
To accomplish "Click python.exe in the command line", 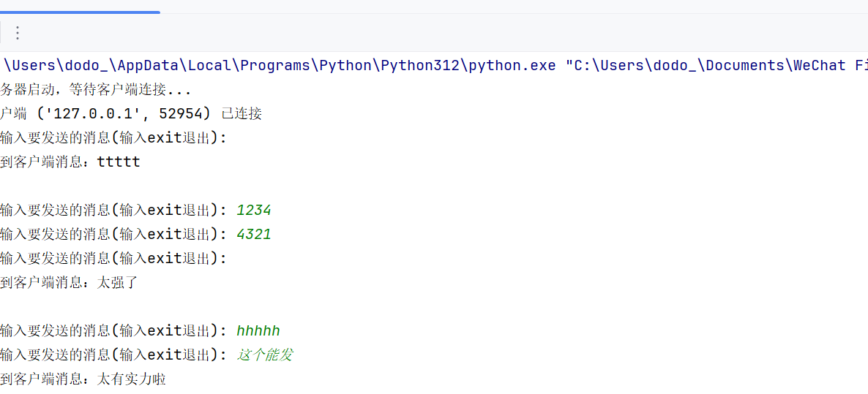I will [512, 65].
